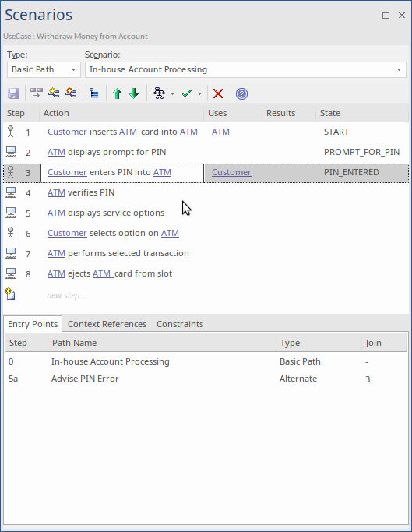Click ATM_ link in step 1 action

tap(129, 132)
